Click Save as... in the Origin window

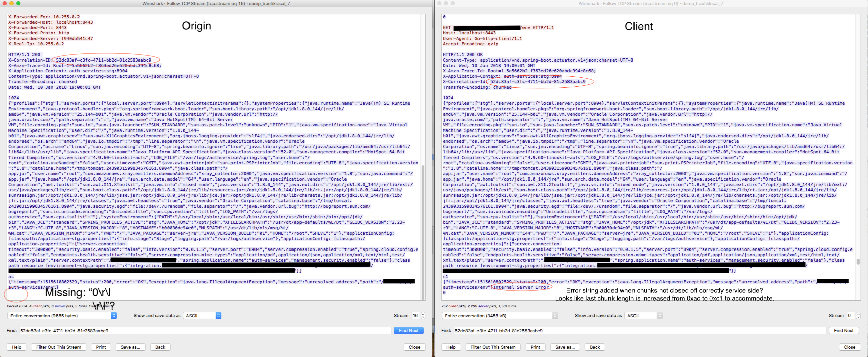pos(130,347)
